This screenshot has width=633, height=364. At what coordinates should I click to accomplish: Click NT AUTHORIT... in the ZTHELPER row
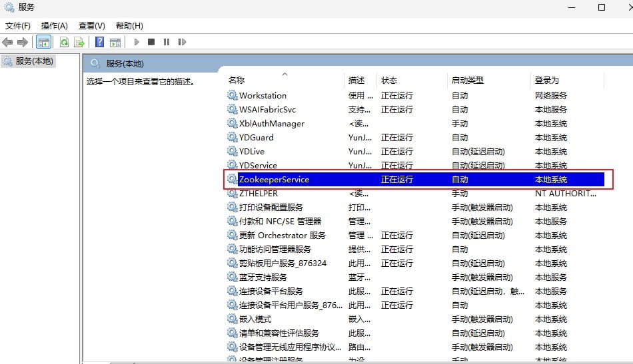[566, 194]
